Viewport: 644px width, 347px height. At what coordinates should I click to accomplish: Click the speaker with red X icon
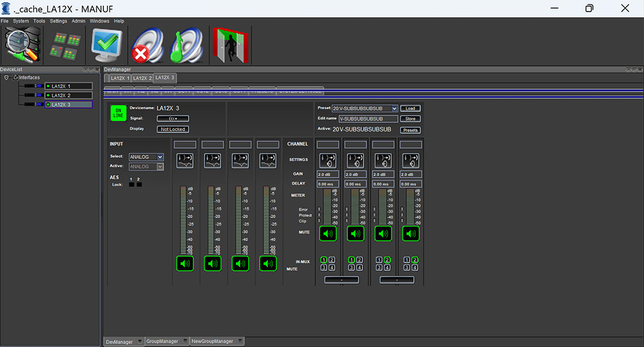click(x=147, y=45)
